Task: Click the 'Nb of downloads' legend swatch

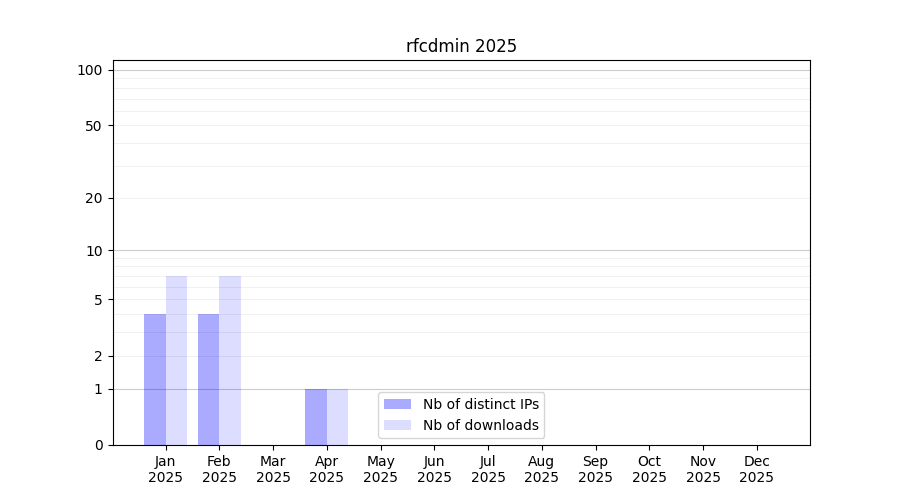Action: click(397, 425)
